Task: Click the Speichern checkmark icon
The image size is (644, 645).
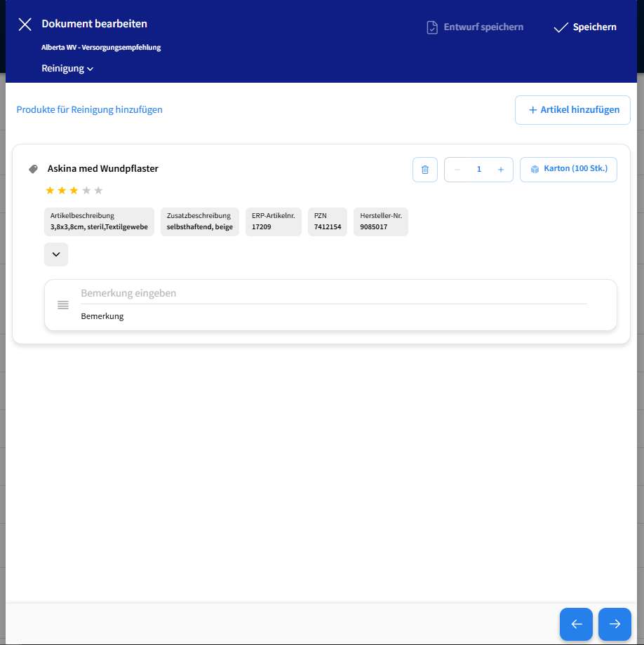Action: [560, 27]
